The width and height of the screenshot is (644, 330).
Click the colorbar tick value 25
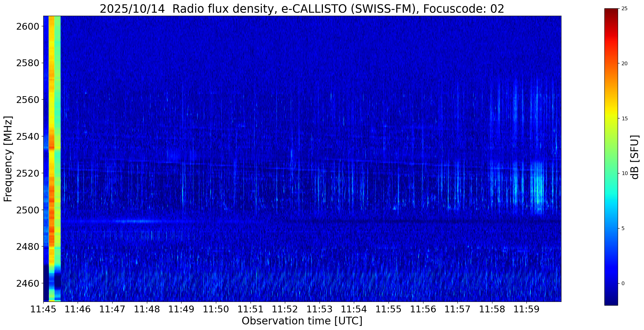pos(625,9)
